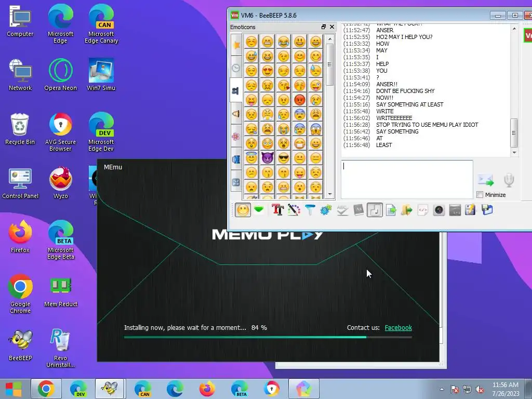Open the Facebook link in MEmu installer
Viewport: 532px width, 399px height.
(x=398, y=328)
